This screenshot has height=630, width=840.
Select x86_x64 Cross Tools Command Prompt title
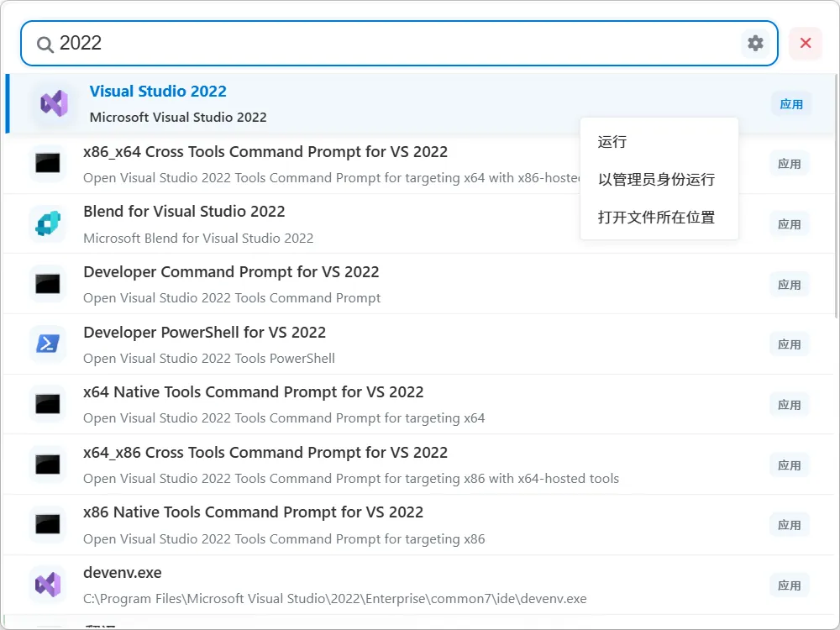[265, 151]
